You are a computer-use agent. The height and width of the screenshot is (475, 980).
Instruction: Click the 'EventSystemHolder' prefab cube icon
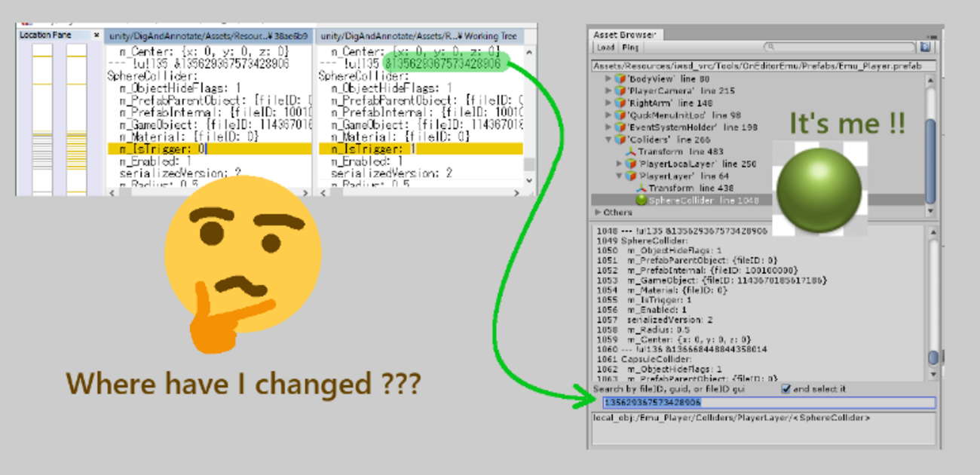620,127
